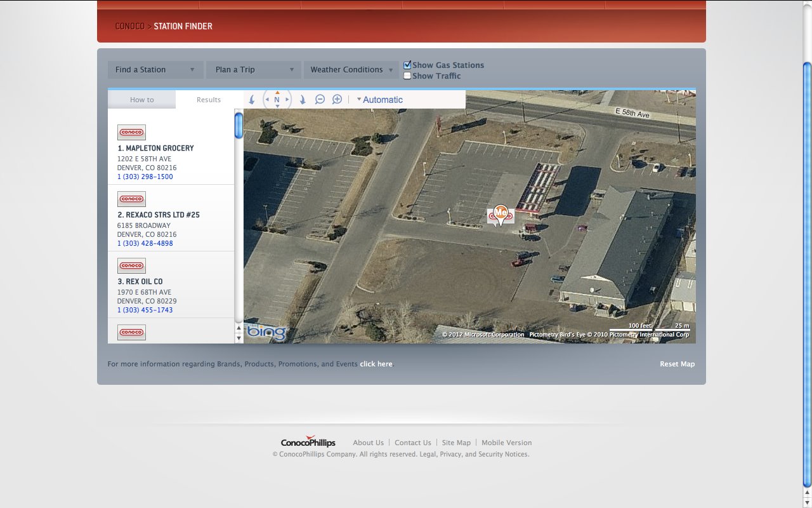Call Mapleton Grocery at 1 (303) 298-1500
The width and height of the screenshot is (812, 508).
145,177
